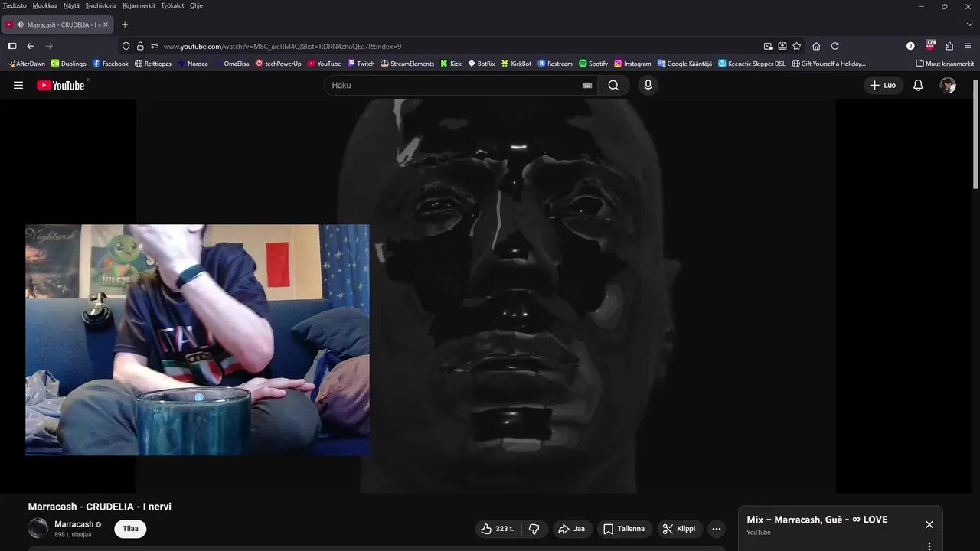Reload the current page
The image size is (980, 551).
pos(835,46)
